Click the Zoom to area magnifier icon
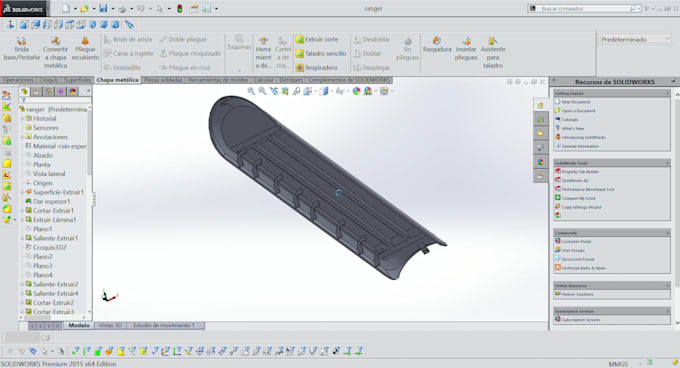 tap(262, 91)
